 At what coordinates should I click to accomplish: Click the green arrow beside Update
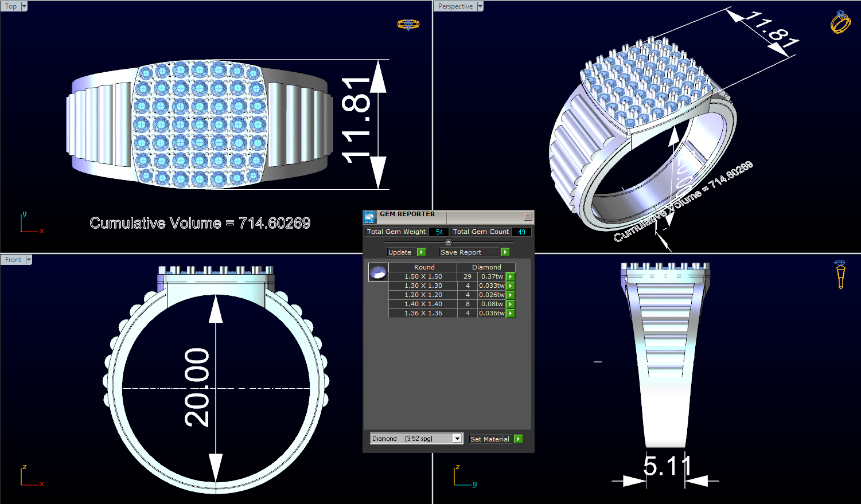pyautogui.click(x=422, y=252)
